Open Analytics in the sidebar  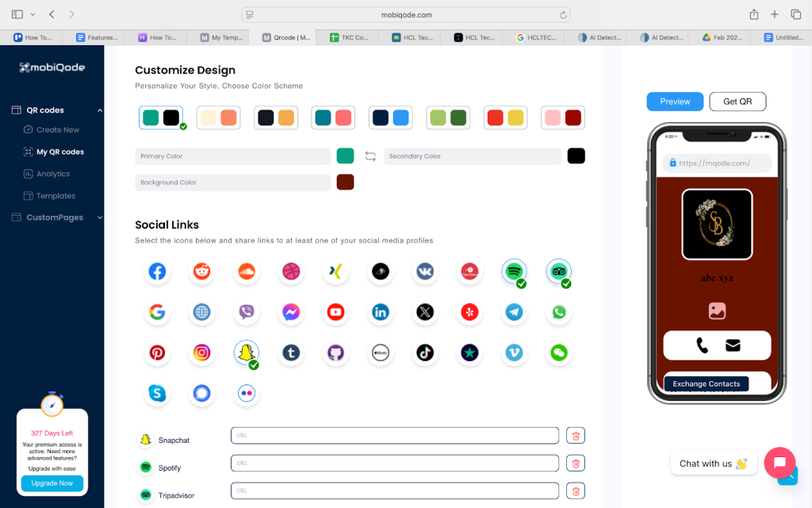[x=52, y=174]
